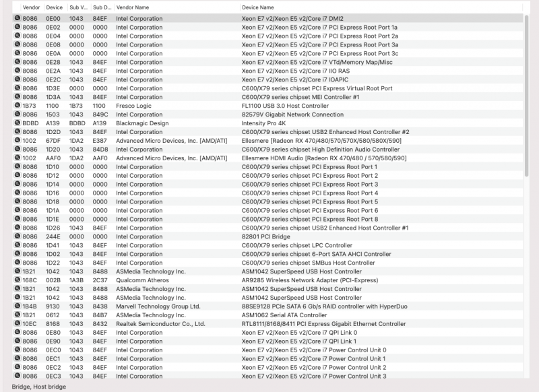Click sub device ID 84B7 cell
The image size is (539, 392).
[x=100, y=315]
